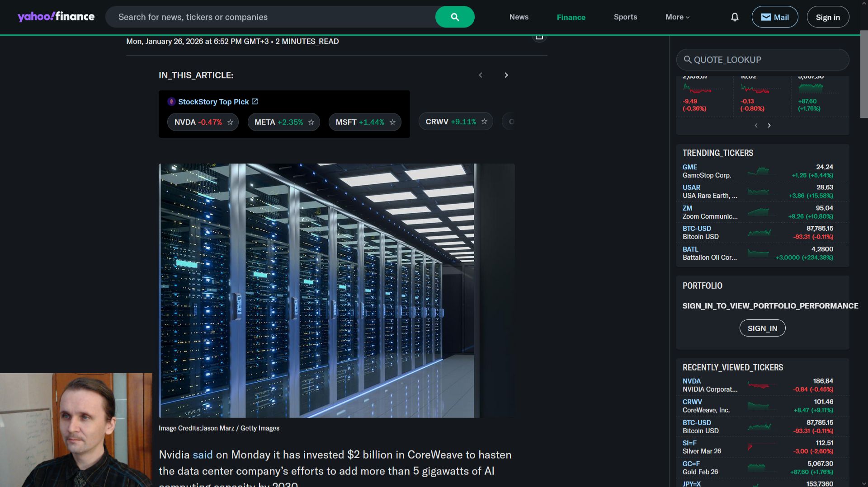Click the article share icon
This screenshot has width=868, height=487.
tap(539, 37)
